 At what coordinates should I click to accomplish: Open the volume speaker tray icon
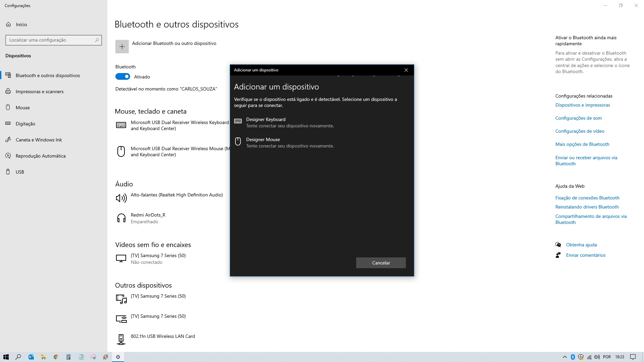597,357
